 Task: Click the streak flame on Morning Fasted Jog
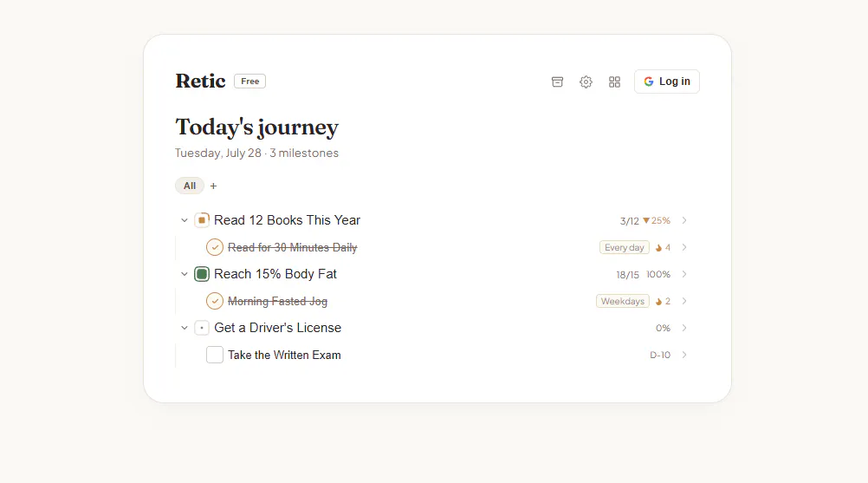[658, 301]
